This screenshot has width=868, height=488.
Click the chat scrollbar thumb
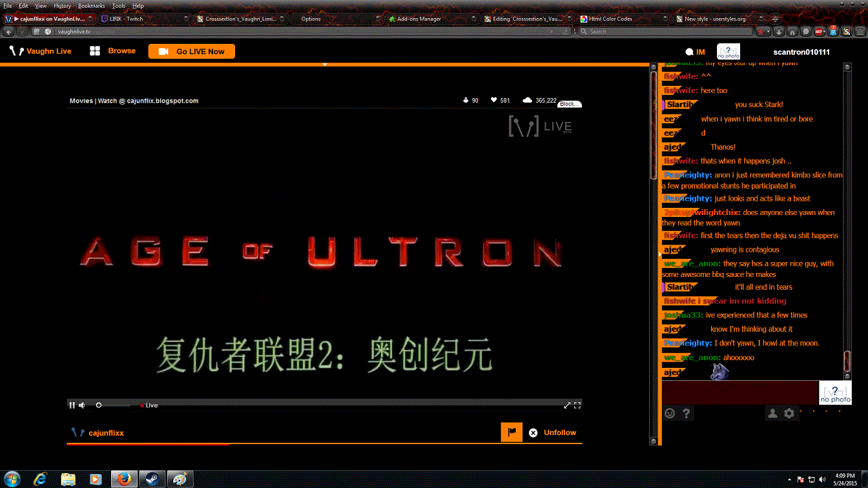pyautogui.click(x=847, y=361)
